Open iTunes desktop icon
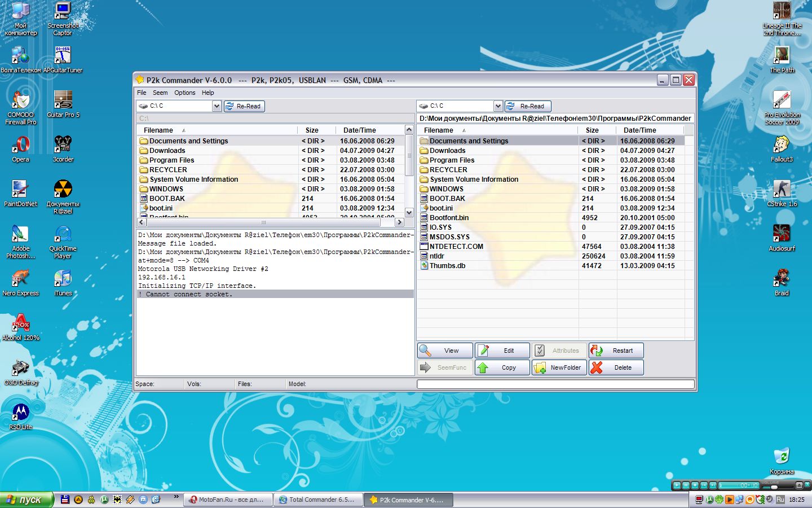This screenshot has width=812, height=508. (63, 283)
